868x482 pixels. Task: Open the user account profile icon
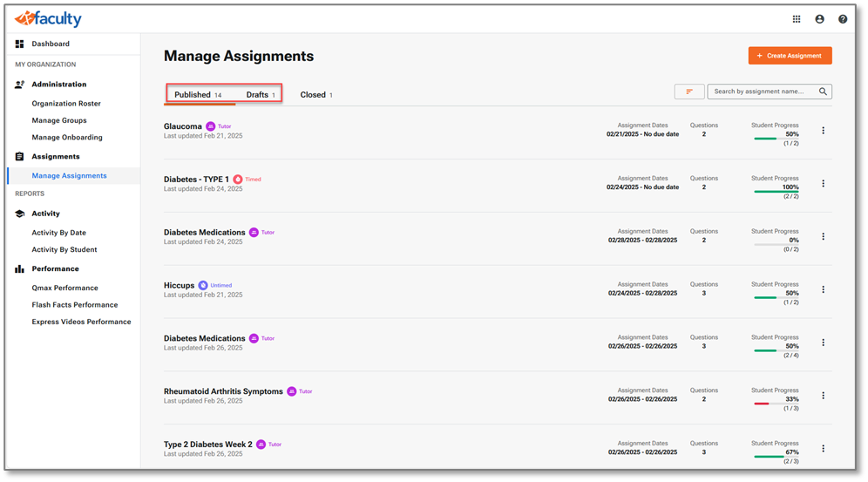pyautogui.click(x=820, y=19)
